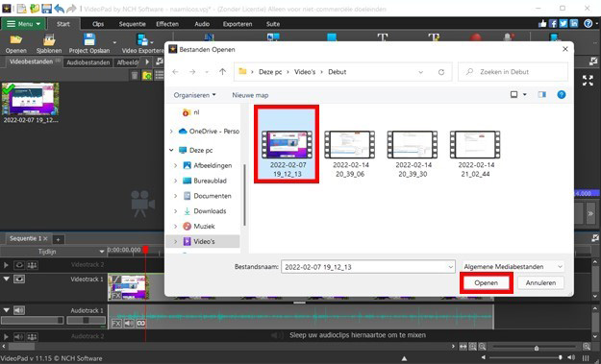601x364 pixels.
Task: Go up one folder with the arrow icon
Action: (222, 72)
